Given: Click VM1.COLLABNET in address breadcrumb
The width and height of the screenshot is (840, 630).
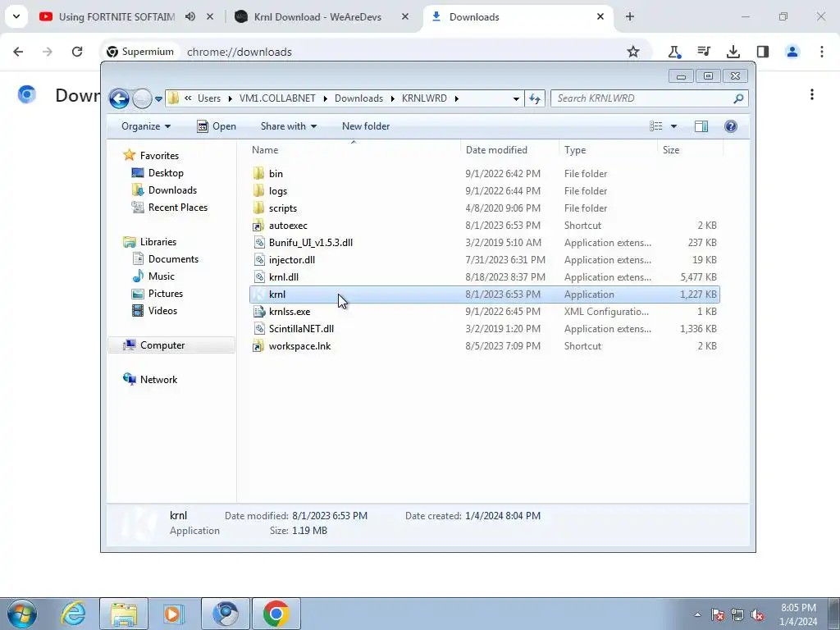Looking at the screenshot, I should pyautogui.click(x=277, y=98).
